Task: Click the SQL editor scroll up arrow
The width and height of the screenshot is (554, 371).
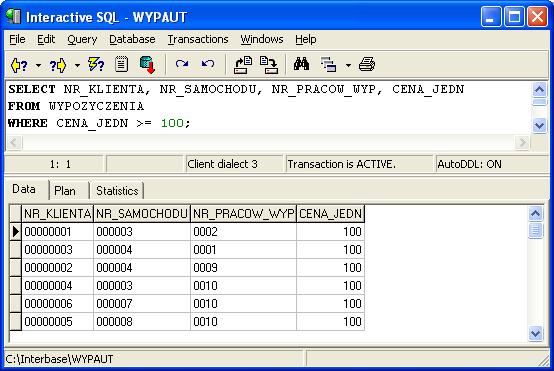Action: tap(540, 90)
